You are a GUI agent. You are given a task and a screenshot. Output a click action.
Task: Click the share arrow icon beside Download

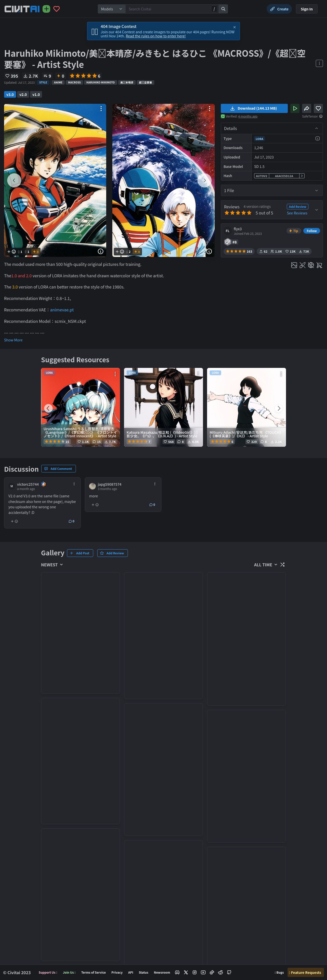[x=306, y=108]
